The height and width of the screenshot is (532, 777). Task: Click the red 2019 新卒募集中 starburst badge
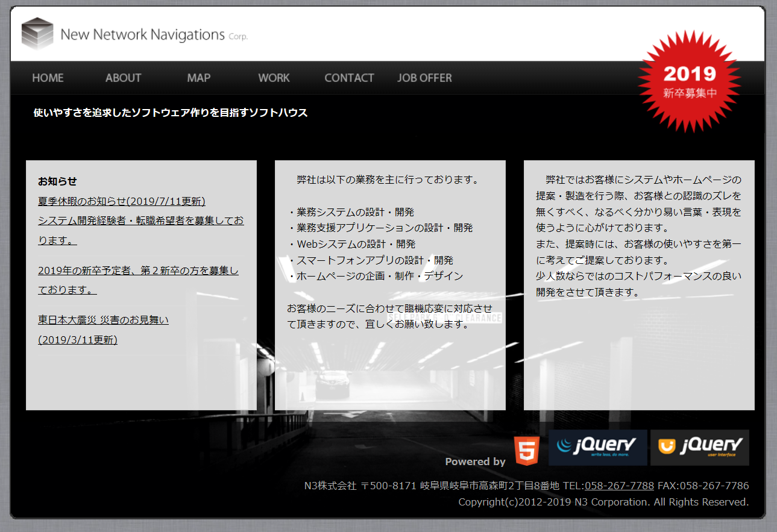(x=690, y=81)
